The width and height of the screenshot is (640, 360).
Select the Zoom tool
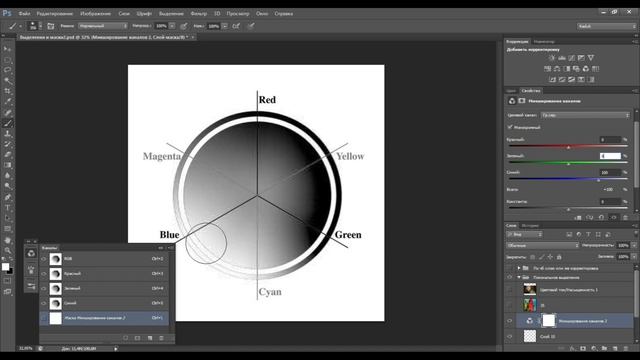point(7,250)
